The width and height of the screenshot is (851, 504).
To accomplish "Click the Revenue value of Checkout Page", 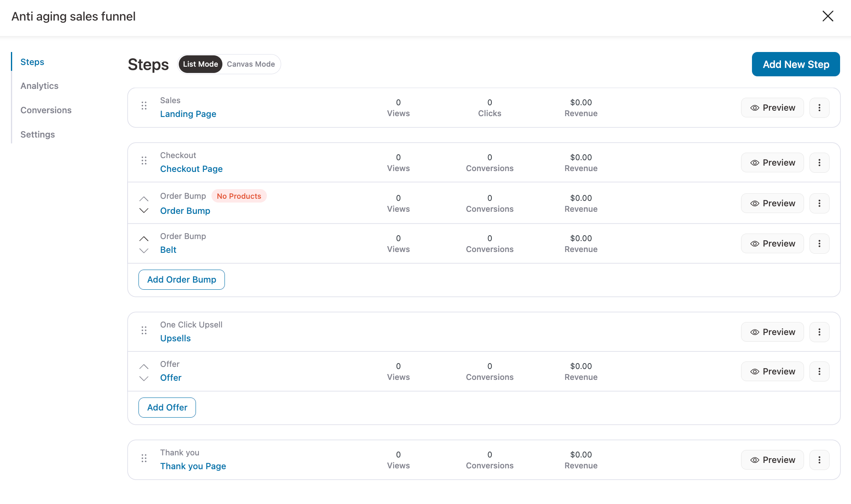I will [581, 157].
